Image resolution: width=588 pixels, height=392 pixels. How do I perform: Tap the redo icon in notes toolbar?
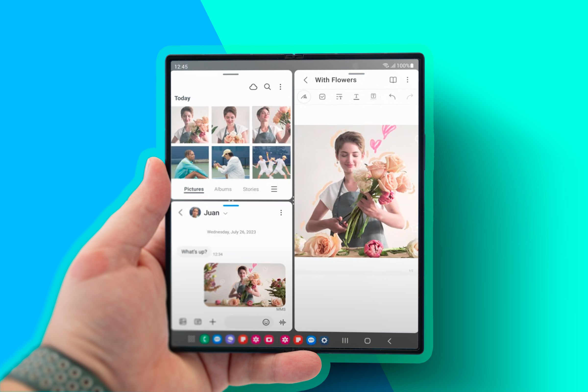click(409, 97)
